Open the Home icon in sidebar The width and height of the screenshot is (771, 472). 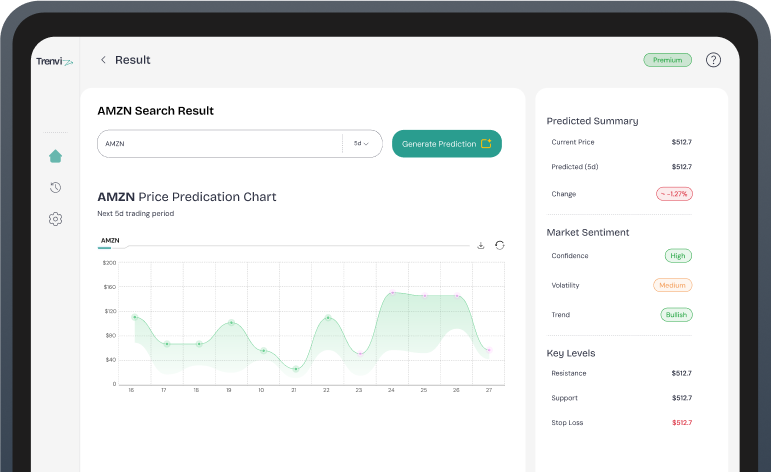click(x=55, y=156)
